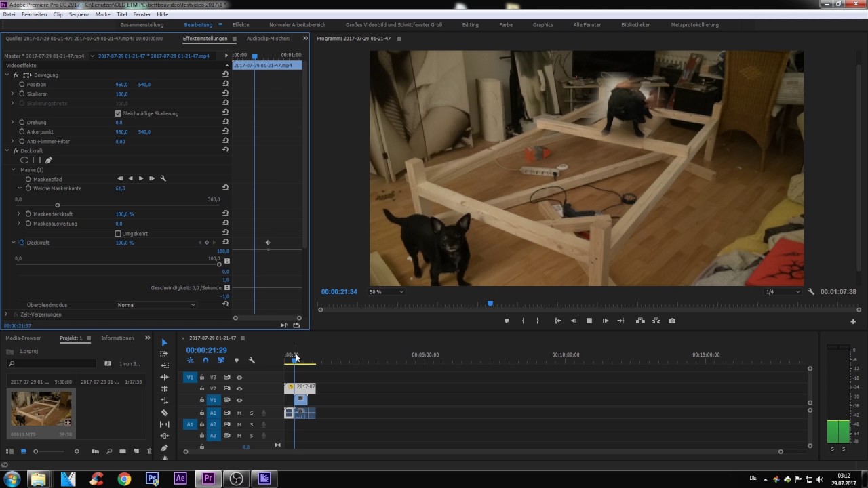Click the Program monitor scrubber playhead

pos(490,304)
